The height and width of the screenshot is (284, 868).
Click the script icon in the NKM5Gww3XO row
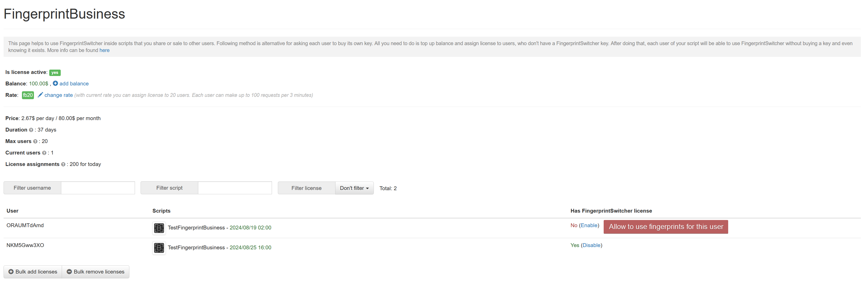pyautogui.click(x=159, y=248)
